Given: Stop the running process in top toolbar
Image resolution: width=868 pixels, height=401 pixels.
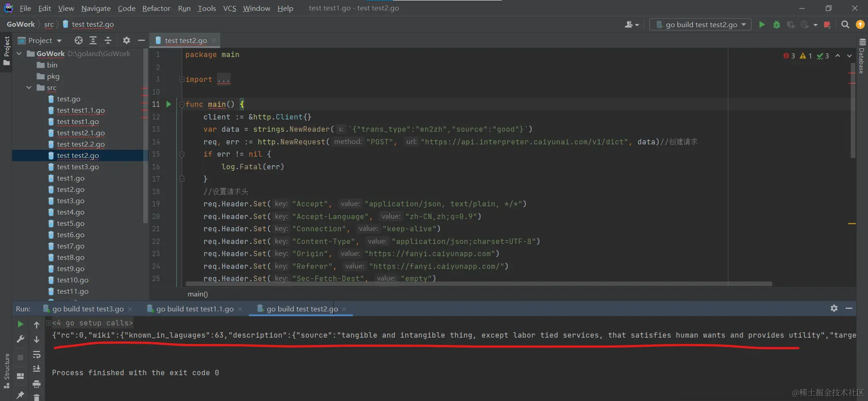Looking at the screenshot, I should click(x=827, y=24).
